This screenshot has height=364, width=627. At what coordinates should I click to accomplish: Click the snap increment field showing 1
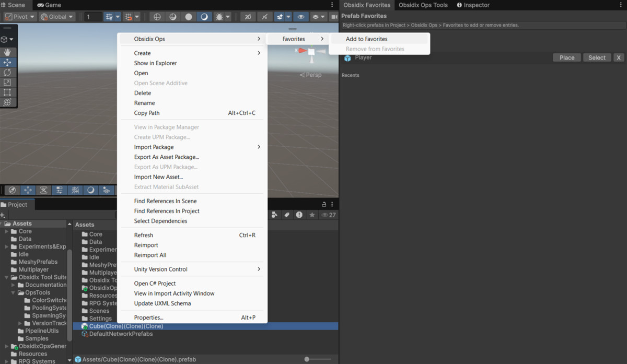click(x=94, y=17)
